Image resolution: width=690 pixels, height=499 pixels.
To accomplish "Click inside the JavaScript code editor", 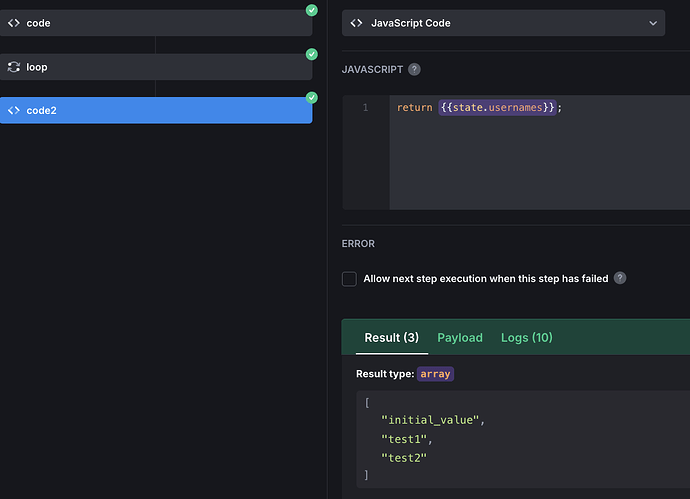I will click(540, 152).
